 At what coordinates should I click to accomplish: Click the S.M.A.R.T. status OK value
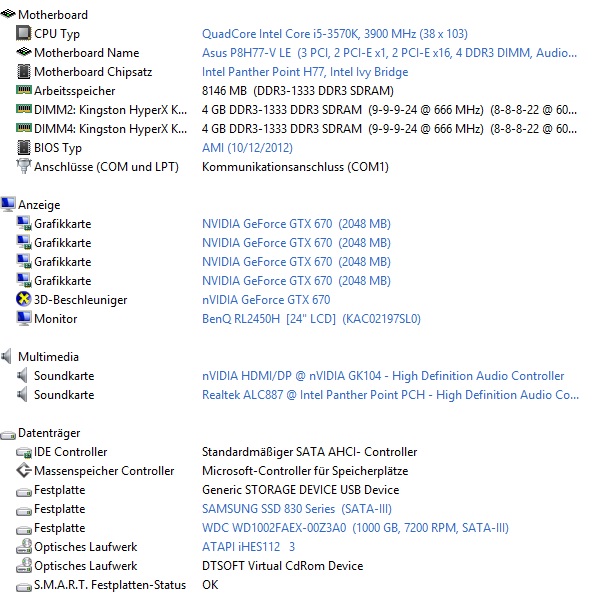click(x=210, y=585)
